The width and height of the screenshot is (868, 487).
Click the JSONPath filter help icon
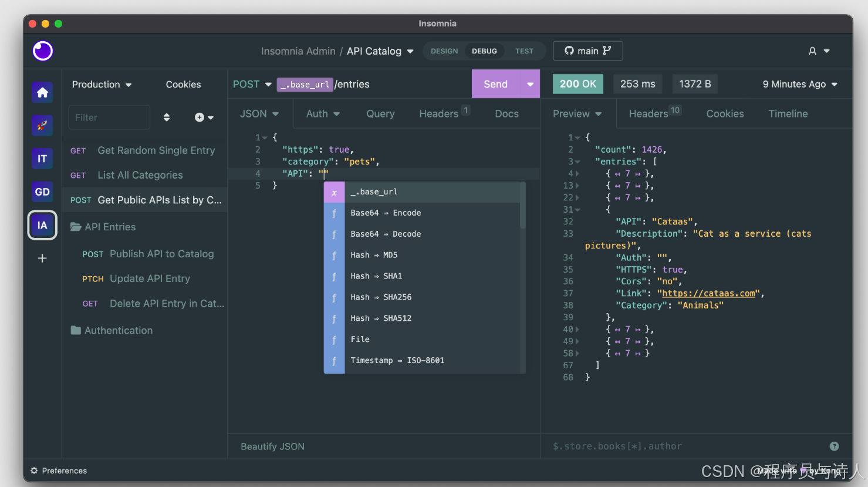(x=834, y=446)
